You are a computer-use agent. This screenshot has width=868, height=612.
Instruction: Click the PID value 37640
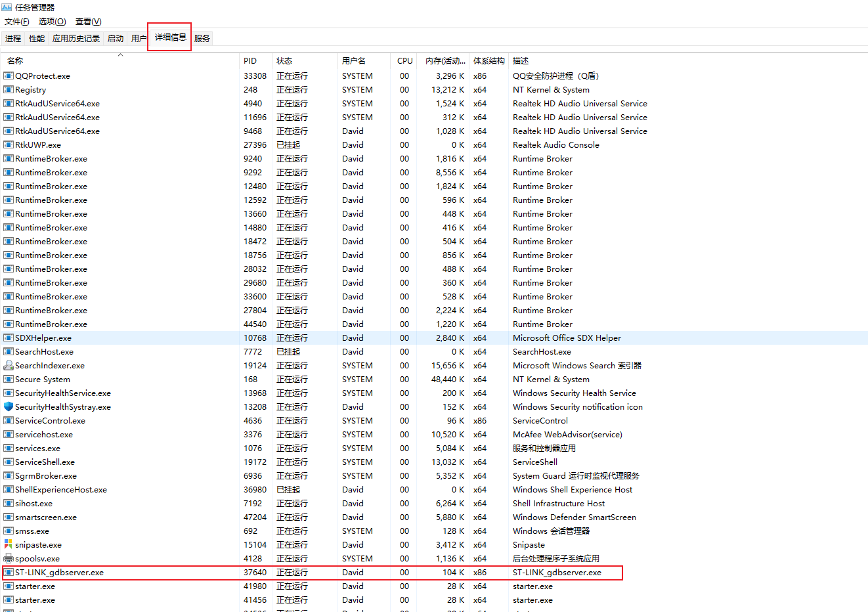tap(255, 572)
